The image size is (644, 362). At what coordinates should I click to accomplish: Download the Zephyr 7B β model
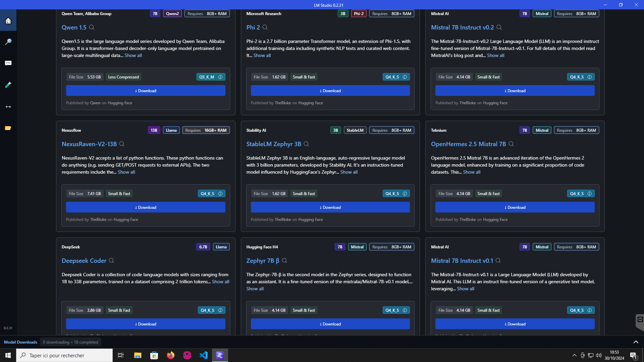(330, 324)
